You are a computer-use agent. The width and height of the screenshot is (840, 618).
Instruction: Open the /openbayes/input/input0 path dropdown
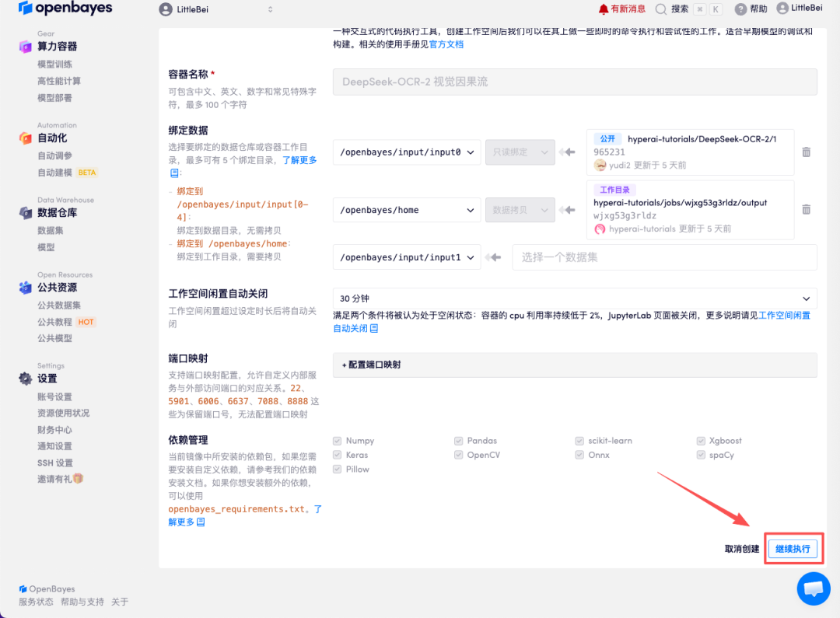[x=407, y=152]
